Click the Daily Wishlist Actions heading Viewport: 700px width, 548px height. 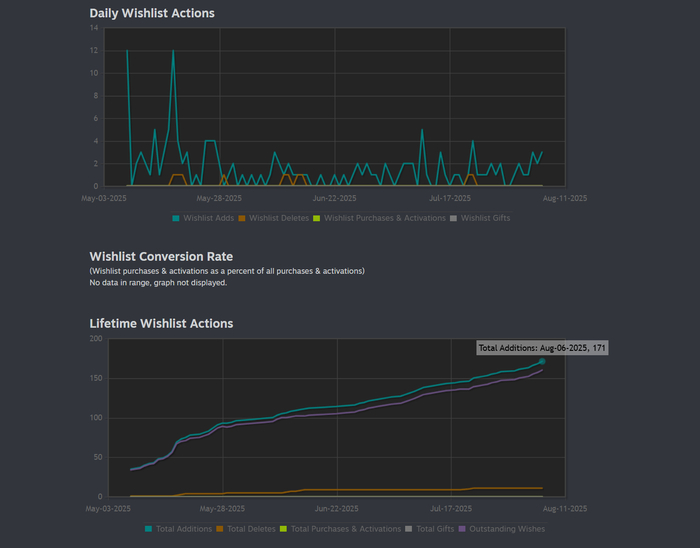coord(152,13)
